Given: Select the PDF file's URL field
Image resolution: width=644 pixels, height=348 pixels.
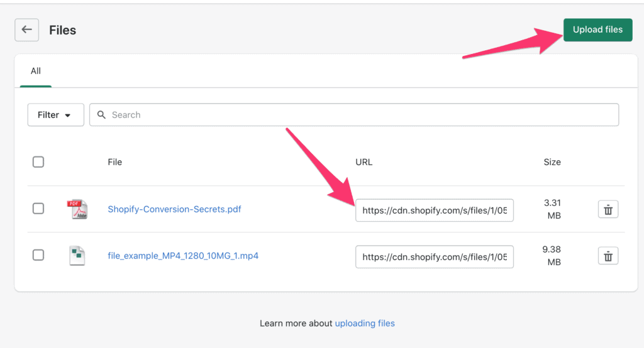Looking at the screenshot, I should (435, 210).
